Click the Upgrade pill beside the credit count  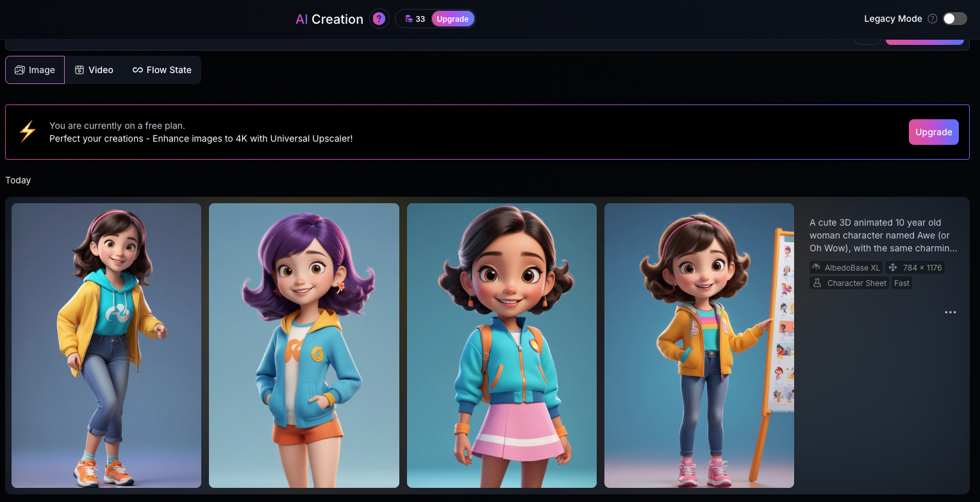[x=453, y=19]
